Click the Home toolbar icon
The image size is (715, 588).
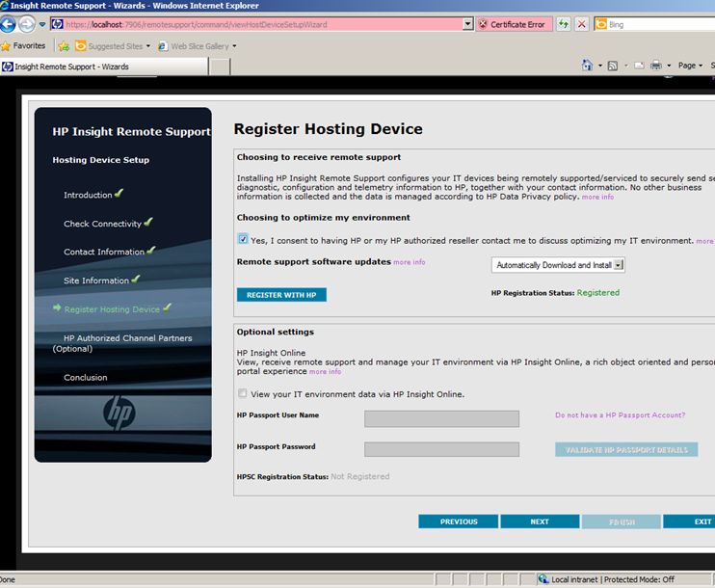(x=588, y=66)
